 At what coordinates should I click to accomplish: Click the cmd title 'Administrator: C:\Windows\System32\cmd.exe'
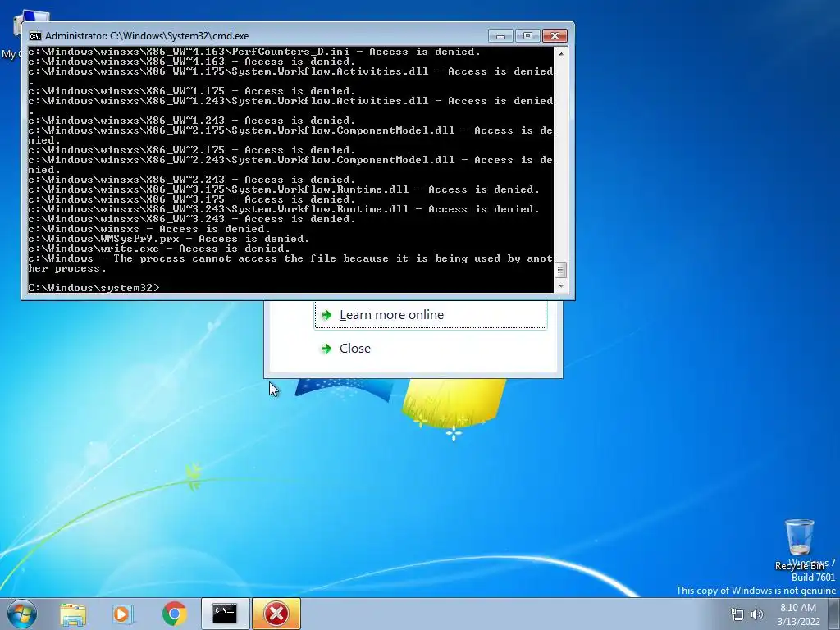pos(147,36)
